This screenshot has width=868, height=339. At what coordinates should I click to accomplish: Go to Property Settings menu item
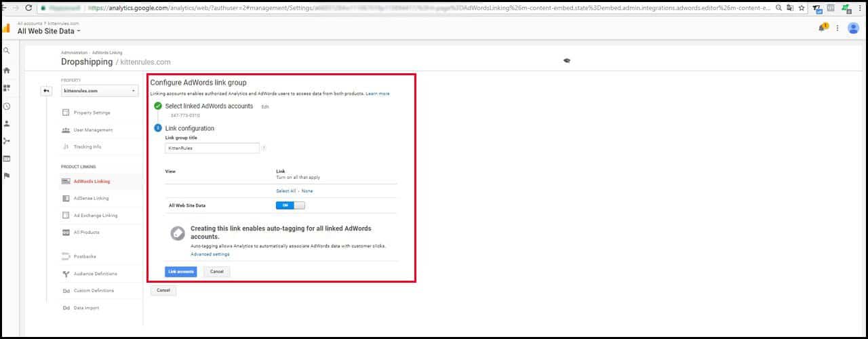pos(92,113)
